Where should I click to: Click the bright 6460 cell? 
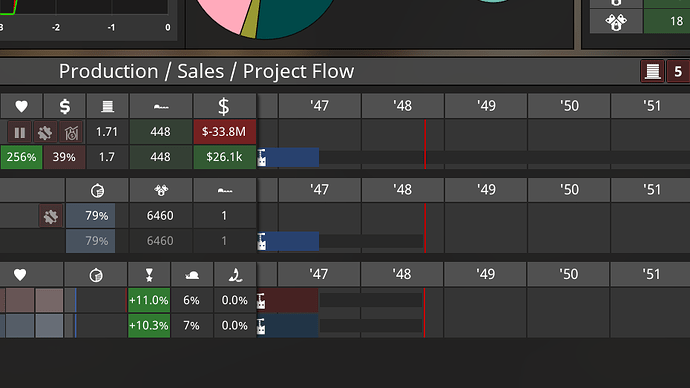point(161,216)
